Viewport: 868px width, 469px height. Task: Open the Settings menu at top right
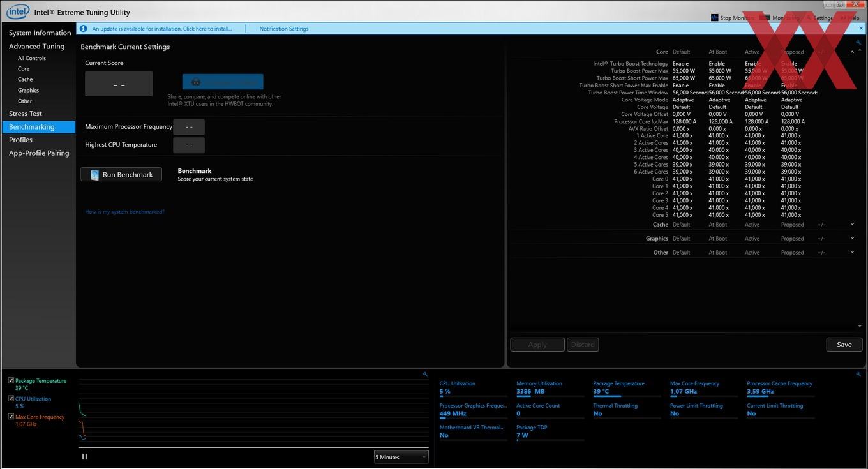[819, 18]
